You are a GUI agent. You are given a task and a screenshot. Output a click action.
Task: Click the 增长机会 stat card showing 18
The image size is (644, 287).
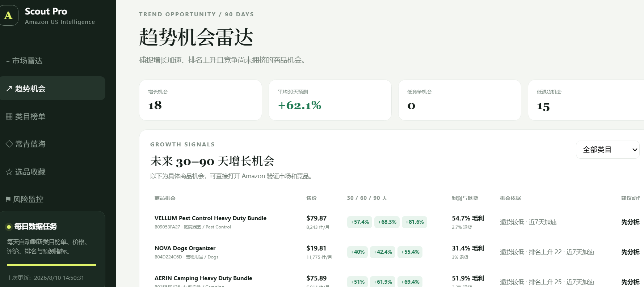(201, 100)
